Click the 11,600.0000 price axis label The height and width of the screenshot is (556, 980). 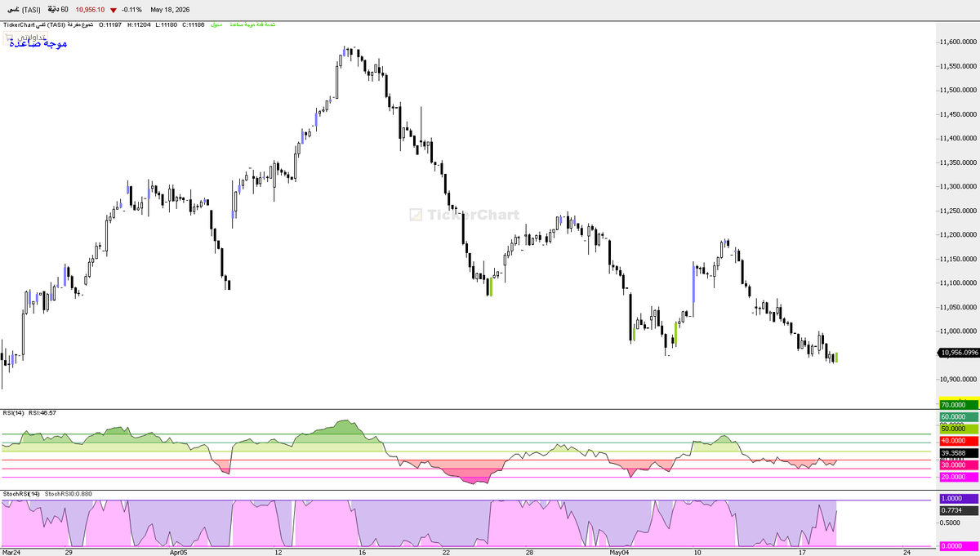pyautogui.click(x=959, y=42)
